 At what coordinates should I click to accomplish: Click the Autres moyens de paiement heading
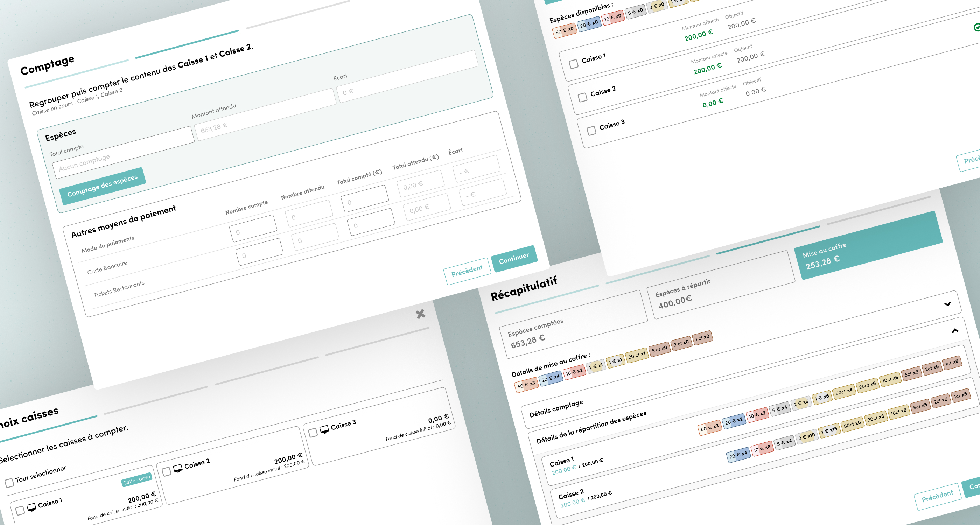pos(124,221)
